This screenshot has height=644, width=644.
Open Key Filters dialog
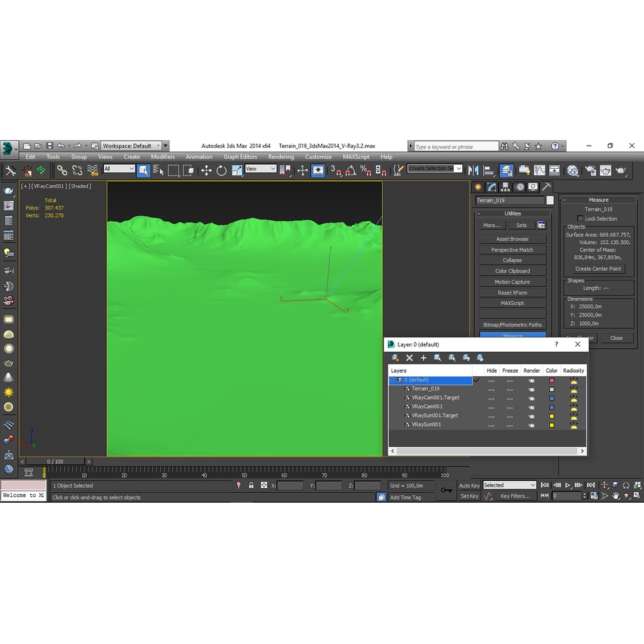click(x=515, y=496)
